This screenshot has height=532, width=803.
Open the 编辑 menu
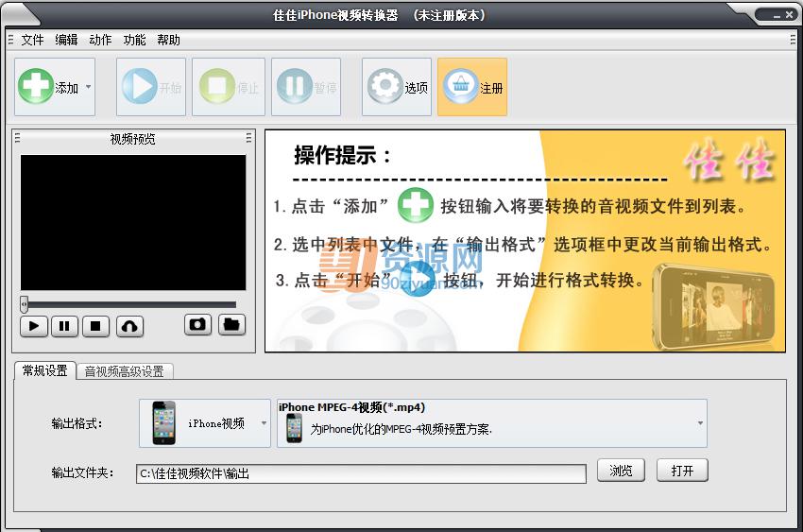(66, 40)
